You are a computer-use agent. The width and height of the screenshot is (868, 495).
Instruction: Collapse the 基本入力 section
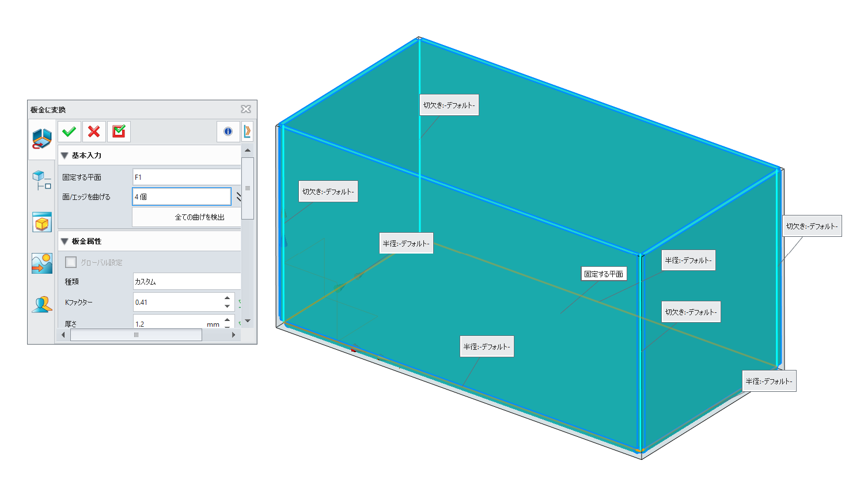pos(65,156)
